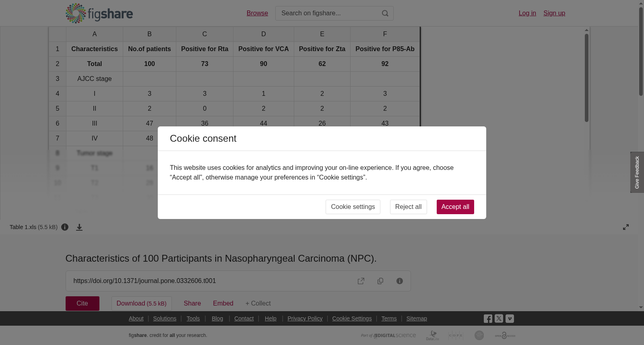Click the Sign up link
This screenshot has width=644, height=345.
coord(554,13)
